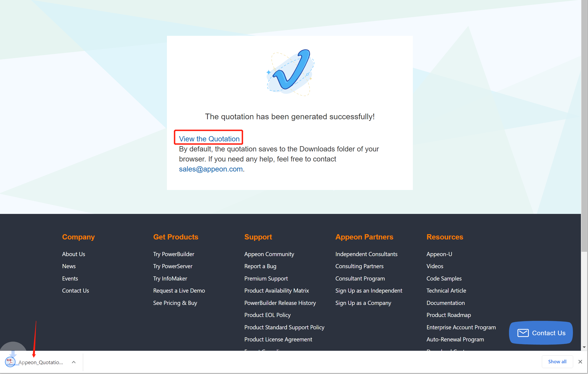588x374 pixels.
Task: Open Premium Support link
Action: coord(266,278)
